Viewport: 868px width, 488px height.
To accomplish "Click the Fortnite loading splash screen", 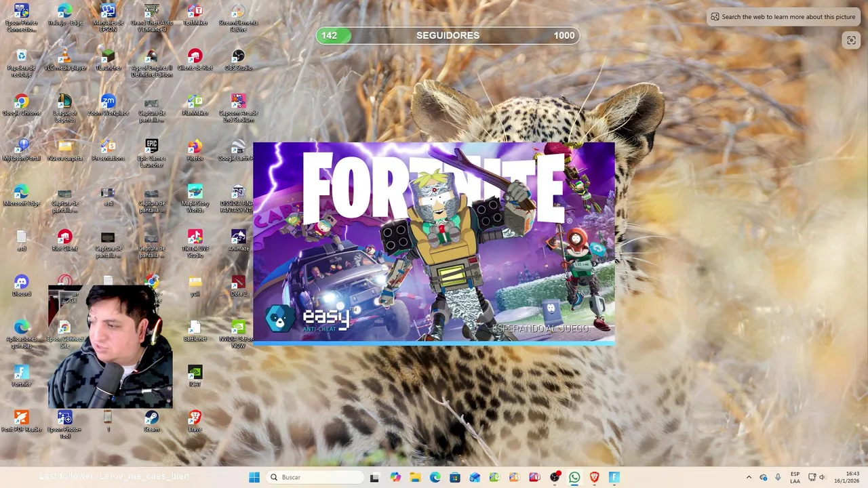I will coord(434,244).
